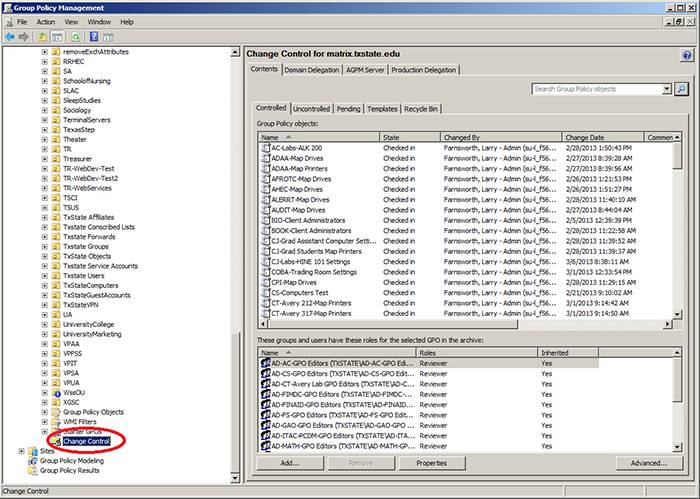Image resolution: width=700 pixels, height=499 pixels.
Task: Click the search magnifier button
Action: click(681, 89)
